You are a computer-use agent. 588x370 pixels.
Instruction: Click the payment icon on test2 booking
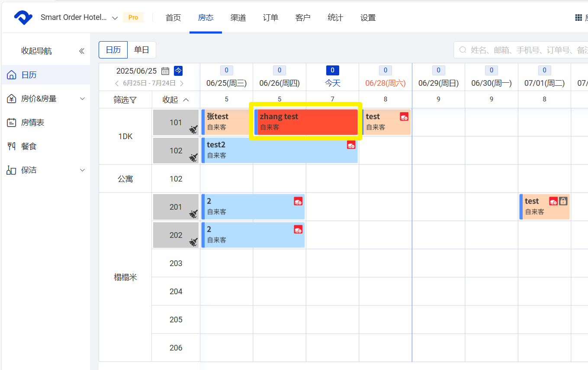point(351,145)
